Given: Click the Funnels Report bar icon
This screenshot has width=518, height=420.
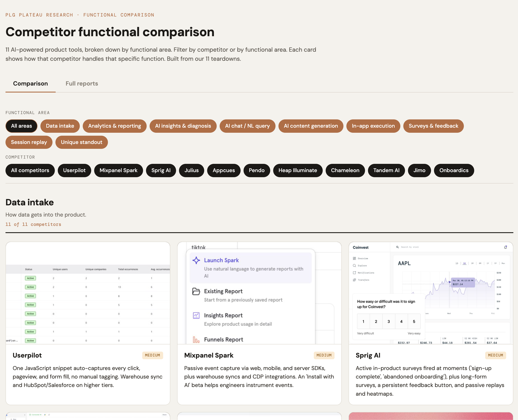Looking at the screenshot, I should pos(196,340).
